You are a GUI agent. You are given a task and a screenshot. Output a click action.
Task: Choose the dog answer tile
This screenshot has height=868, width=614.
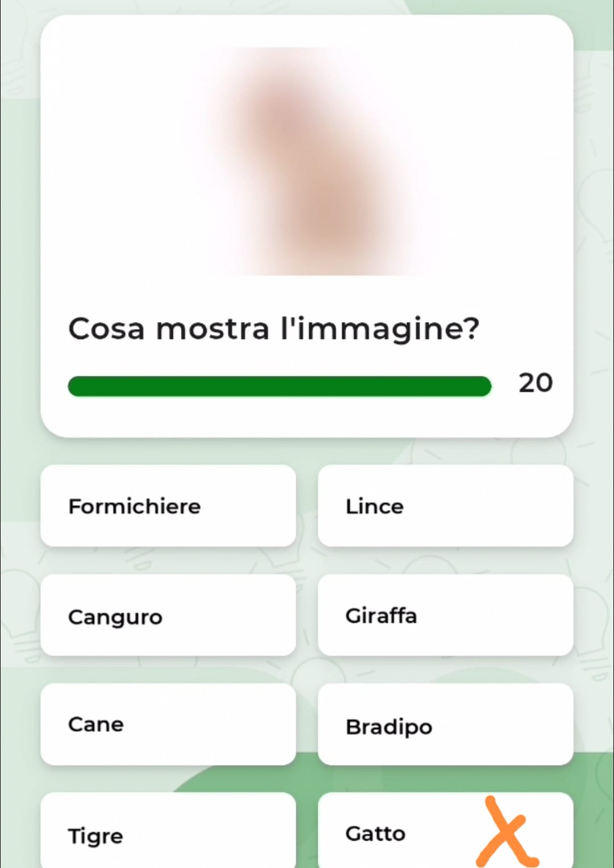click(168, 725)
